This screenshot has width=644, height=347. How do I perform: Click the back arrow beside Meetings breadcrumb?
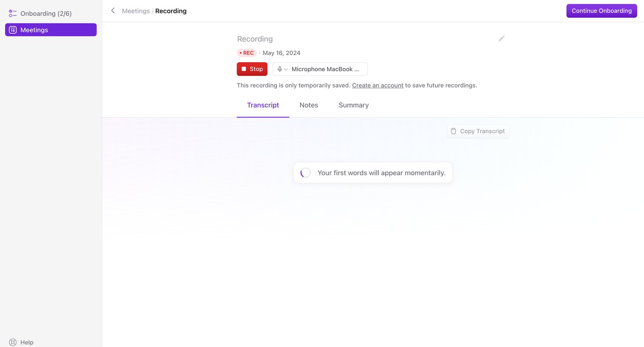pos(113,11)
